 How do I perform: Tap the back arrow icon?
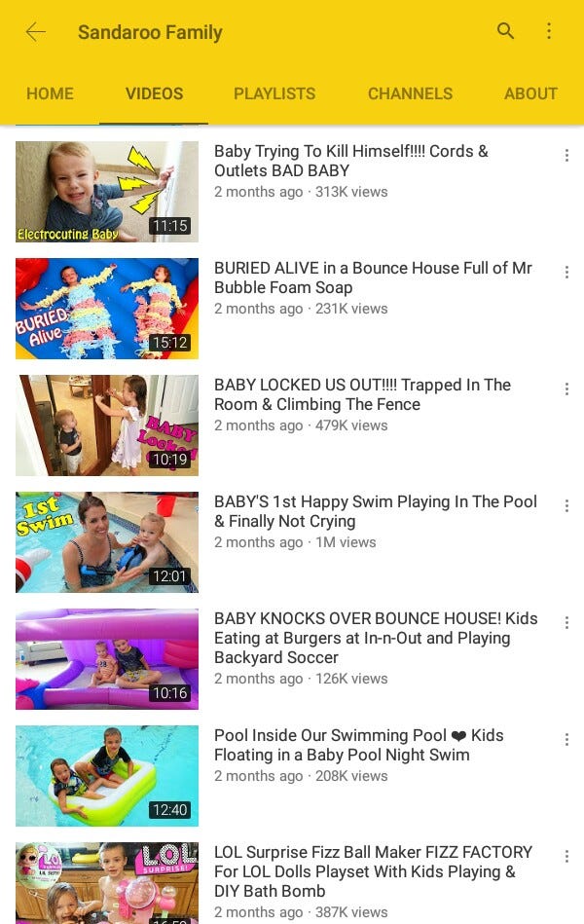click(36, 32)
